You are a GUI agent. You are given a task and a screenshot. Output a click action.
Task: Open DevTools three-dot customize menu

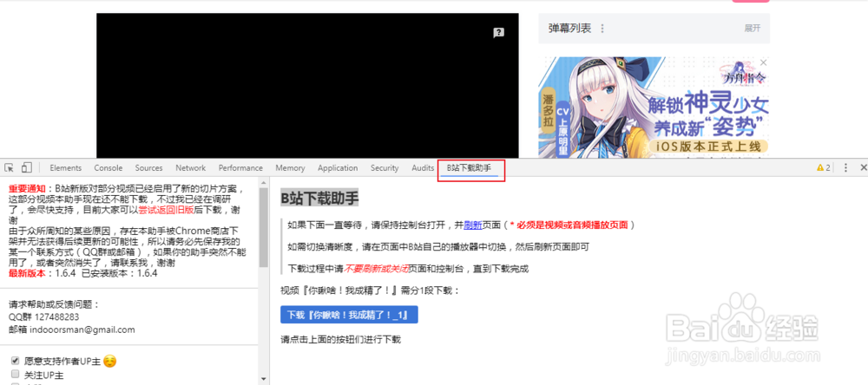pyautogui.click(x=845, y=167)
